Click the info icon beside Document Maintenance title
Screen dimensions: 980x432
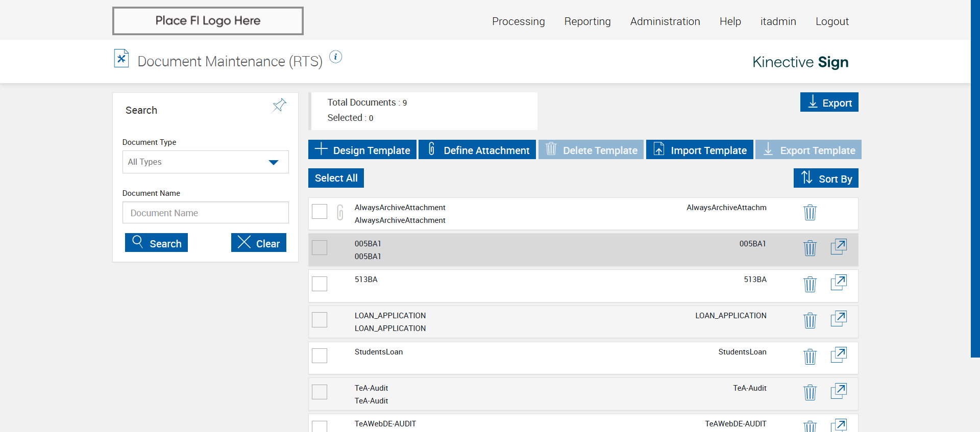[335, 57]
